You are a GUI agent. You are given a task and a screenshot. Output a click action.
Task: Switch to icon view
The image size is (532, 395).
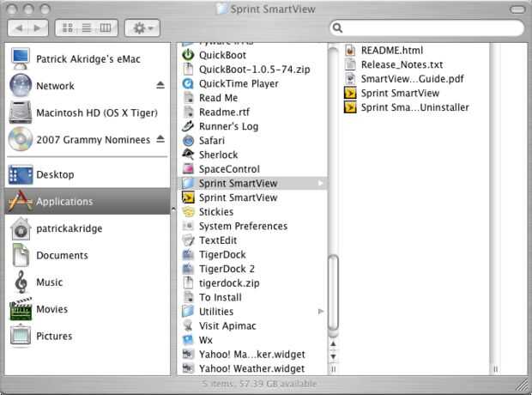click(x=68, y=27)
